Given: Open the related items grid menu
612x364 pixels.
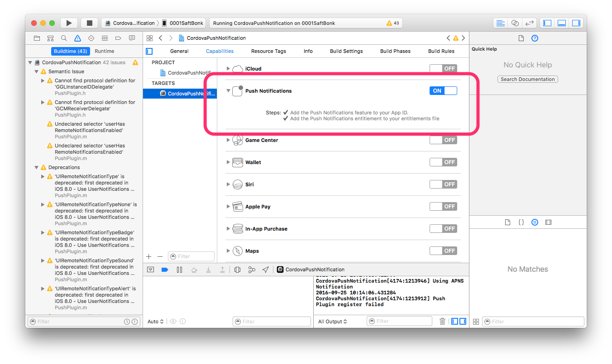Looking at the screenshot, I should [x=150, y=38].
